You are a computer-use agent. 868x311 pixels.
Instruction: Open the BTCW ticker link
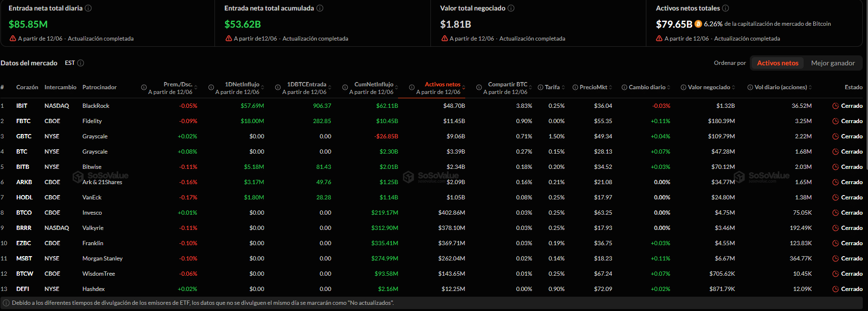pyautogui.click(x=25, y=274)
